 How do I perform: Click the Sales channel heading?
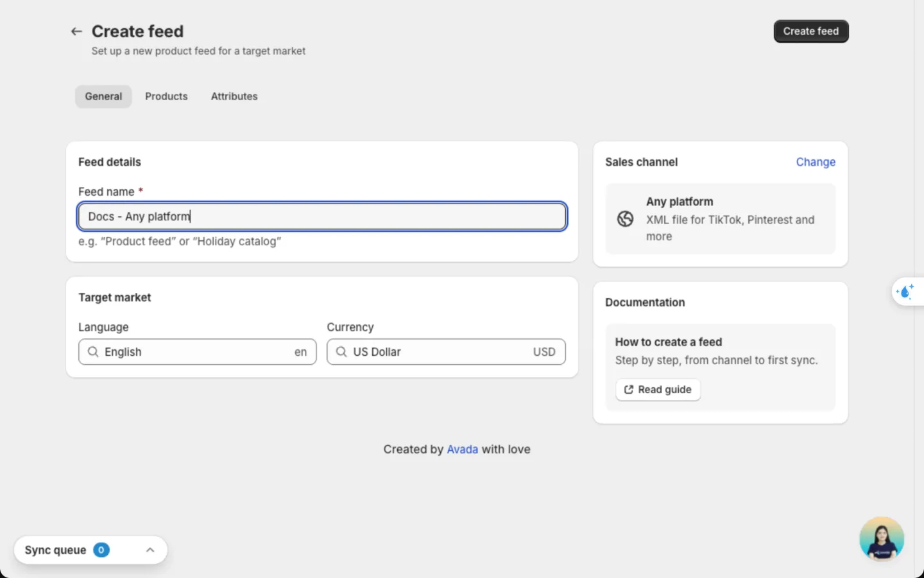641,162
